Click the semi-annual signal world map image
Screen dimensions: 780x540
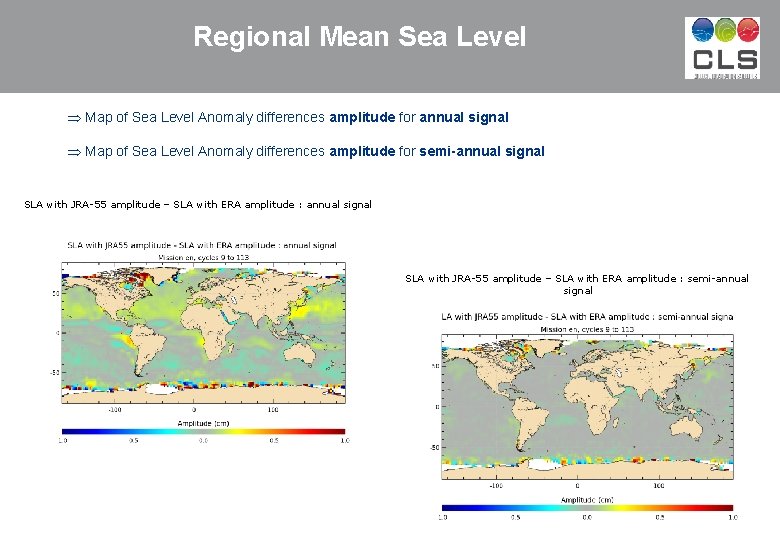pos(587,407)
